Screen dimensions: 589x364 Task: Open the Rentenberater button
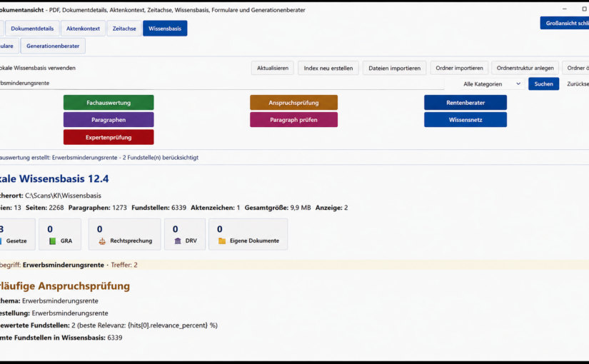(x=465, y=103)
